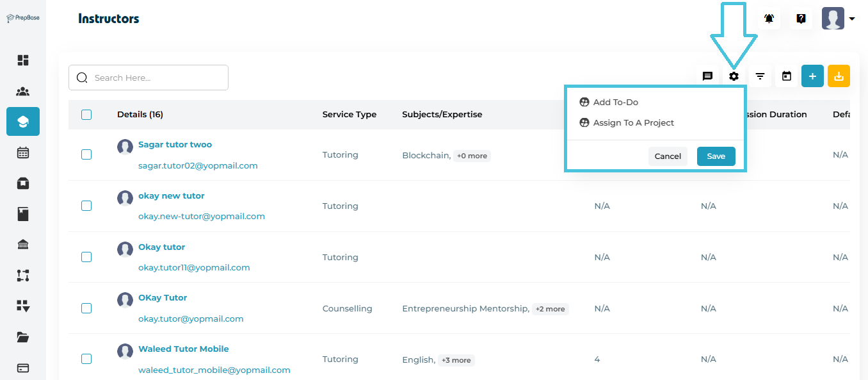Click the filter icon in toolbar
The width and height of the screenshot is (868, 380).
pos(760,76)
